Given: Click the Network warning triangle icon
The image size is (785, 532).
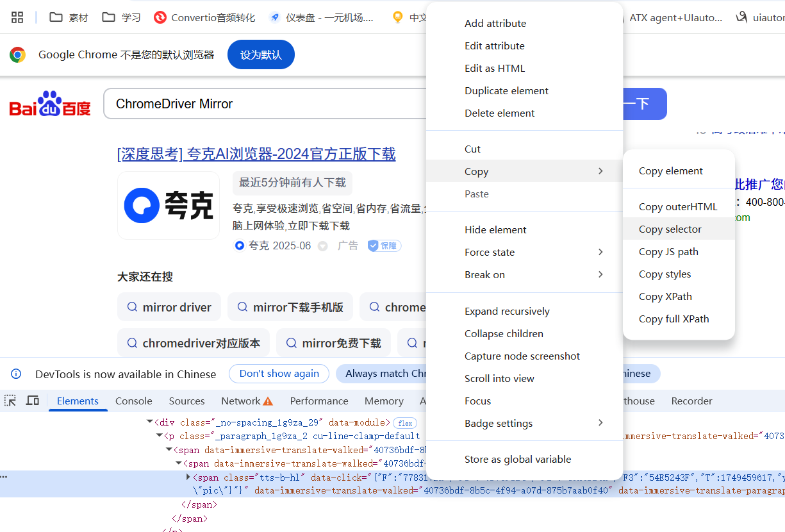Looking at the screenshot, I should tap(269, 401).
